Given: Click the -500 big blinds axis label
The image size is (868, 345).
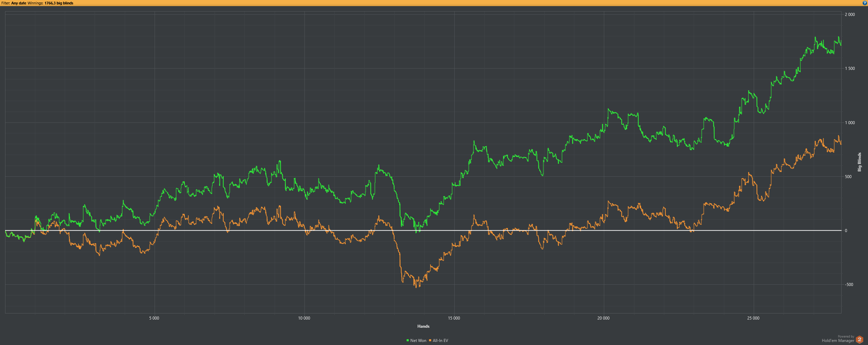Looking at the screenshot, I should click(x=849, y=285).
